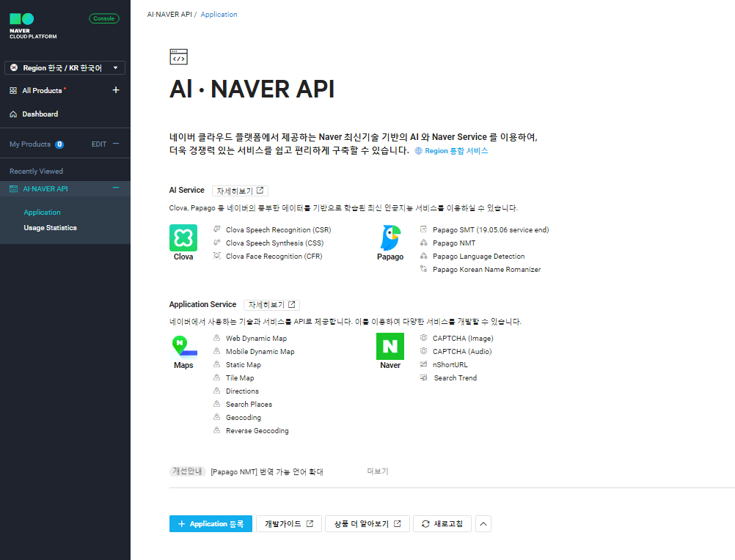The height and width of the screenshot is (560, 735).
Task: Click the Dashboard home icon
Action: (x=13, y=114)
